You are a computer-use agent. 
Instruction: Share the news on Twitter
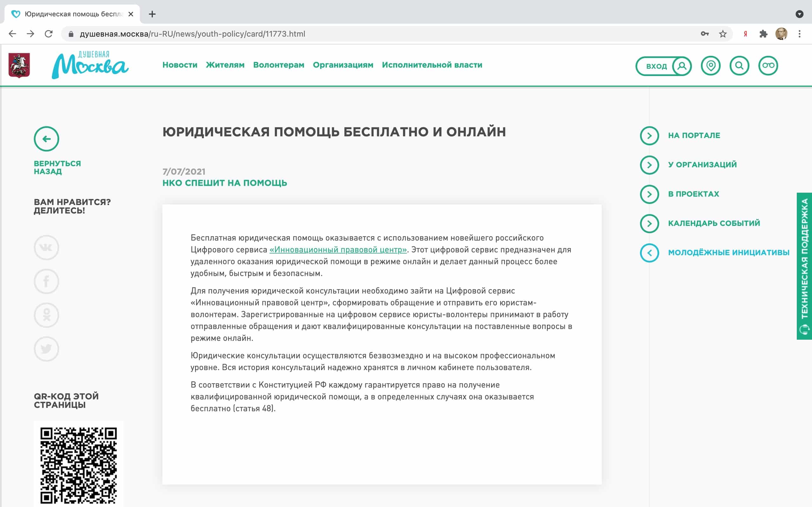coord(46,348)
